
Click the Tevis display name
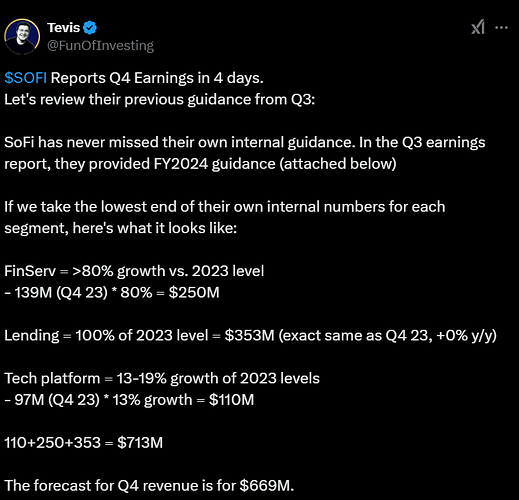coord(63,28)
